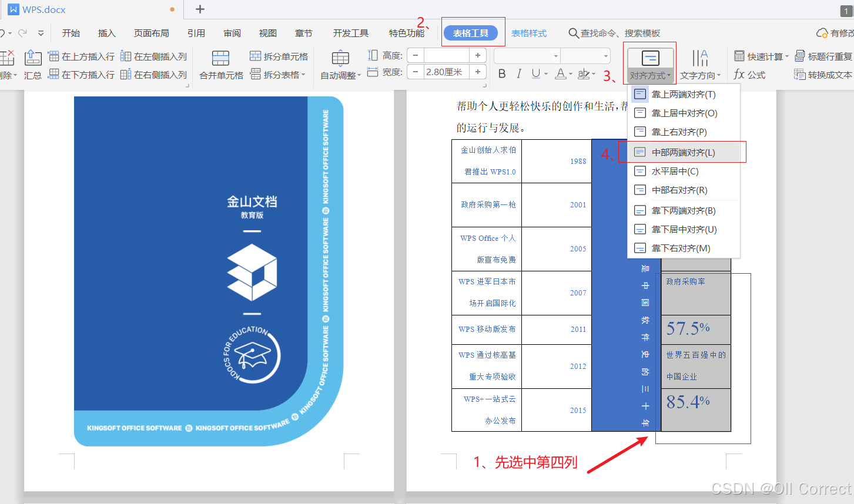This screenshot has width=854, height=504.
Task: Choose 靠上居中对齐(O) alignment
Action: 684,113
